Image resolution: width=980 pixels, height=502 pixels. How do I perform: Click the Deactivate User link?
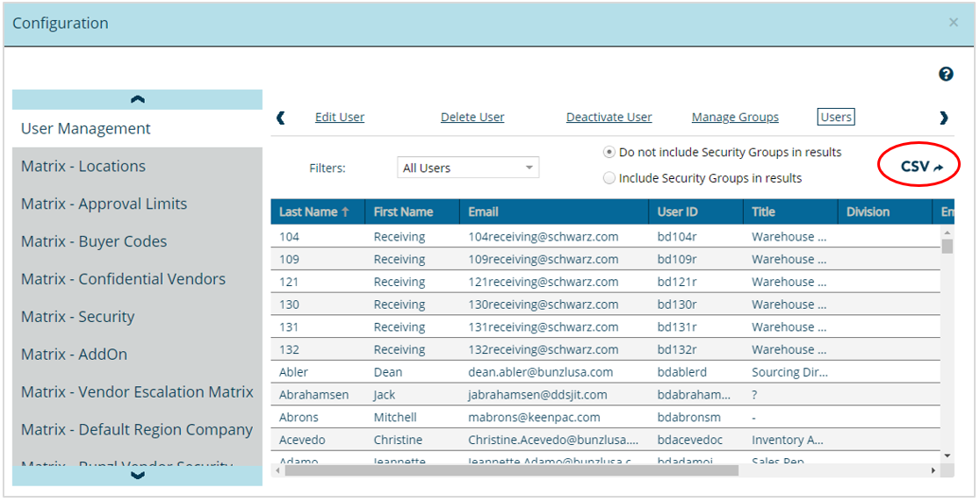(x=609, y=118)
